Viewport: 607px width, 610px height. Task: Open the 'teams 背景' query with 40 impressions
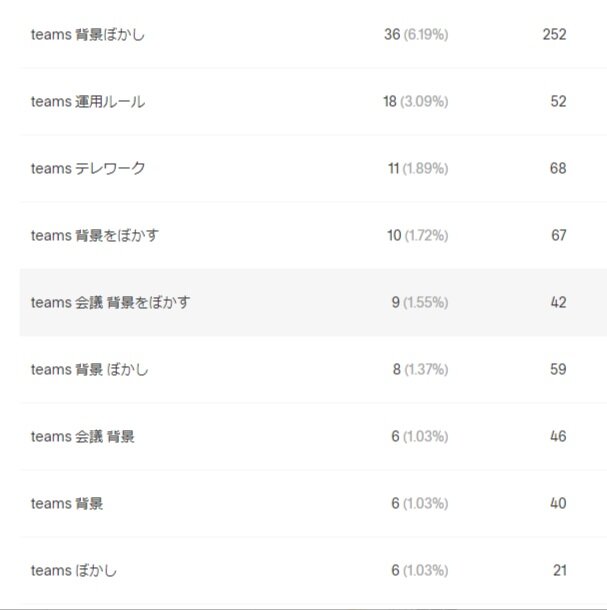[67, 504]
